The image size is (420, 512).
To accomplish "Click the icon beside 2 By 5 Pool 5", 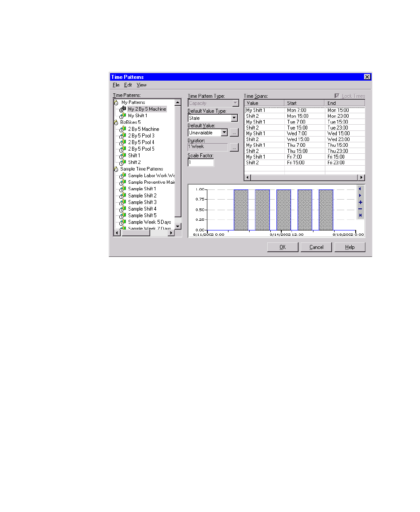I will tap(123, 149).
